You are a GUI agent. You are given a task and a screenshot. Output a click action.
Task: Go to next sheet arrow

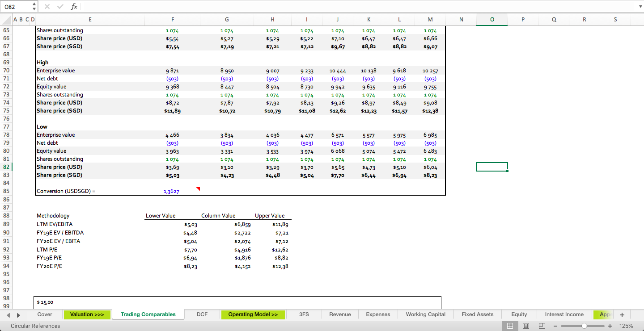[18, 314]
